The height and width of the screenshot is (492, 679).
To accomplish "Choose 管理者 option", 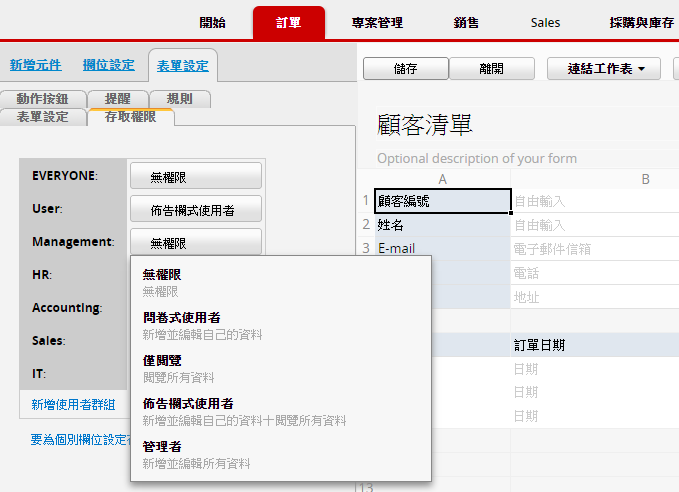I will (x=281, y=455).
